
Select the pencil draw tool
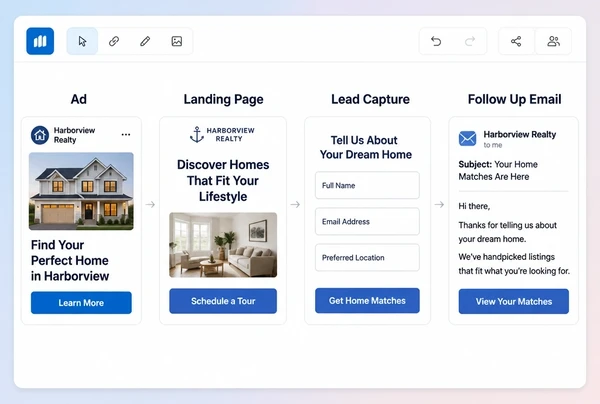coord(145,41)
